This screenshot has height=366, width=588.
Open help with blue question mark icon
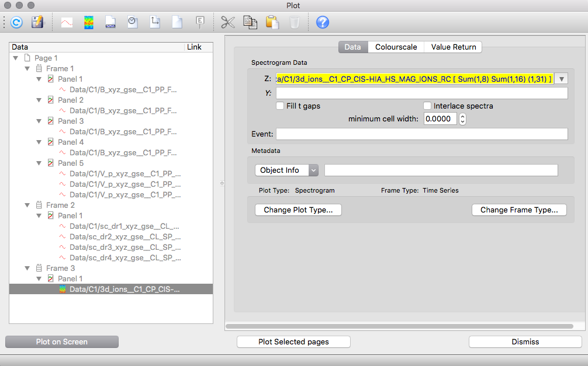[323, 22]
